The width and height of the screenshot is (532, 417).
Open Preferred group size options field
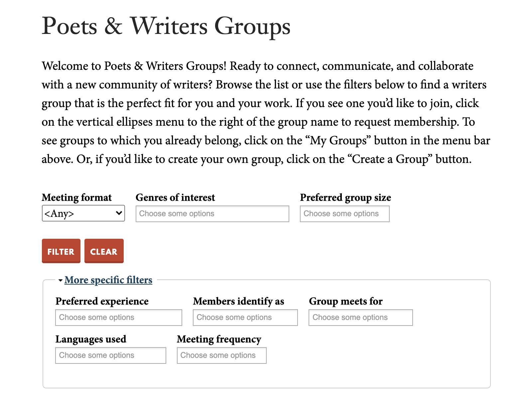tap(345, 214)
